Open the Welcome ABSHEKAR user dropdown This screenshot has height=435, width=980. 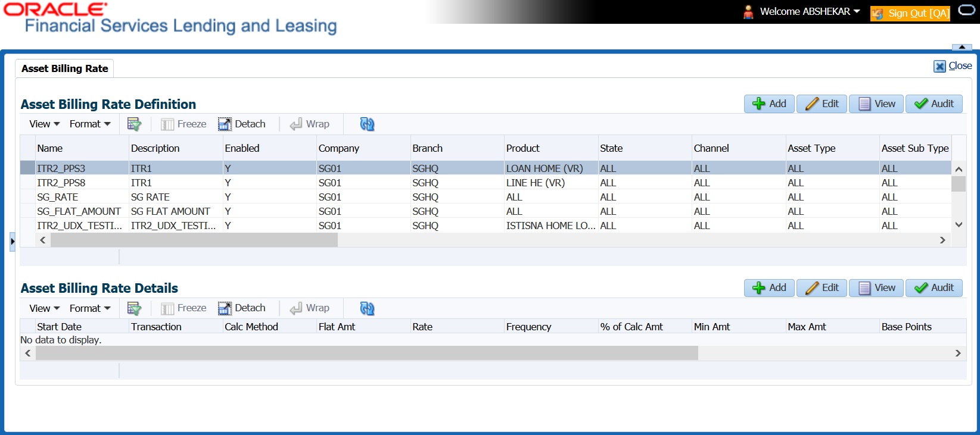click(x=810, y=11)
